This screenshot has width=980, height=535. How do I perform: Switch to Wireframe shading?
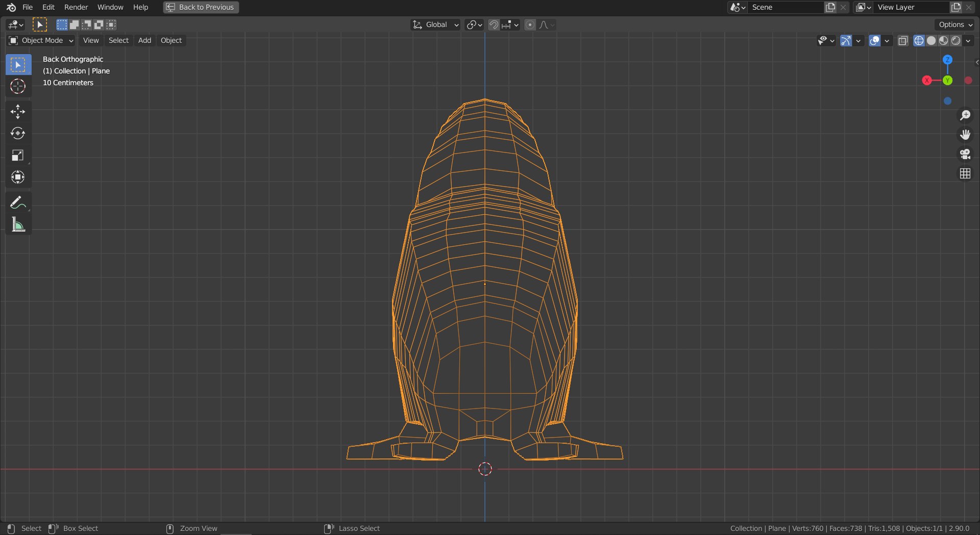[919, 40]
